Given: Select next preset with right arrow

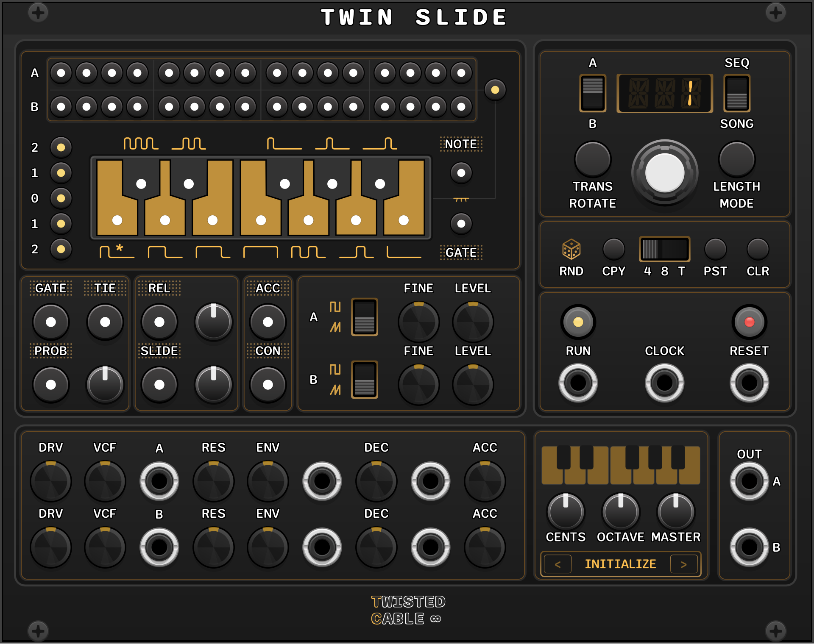Looking at the screenshot, I should (x=683, y=564).
